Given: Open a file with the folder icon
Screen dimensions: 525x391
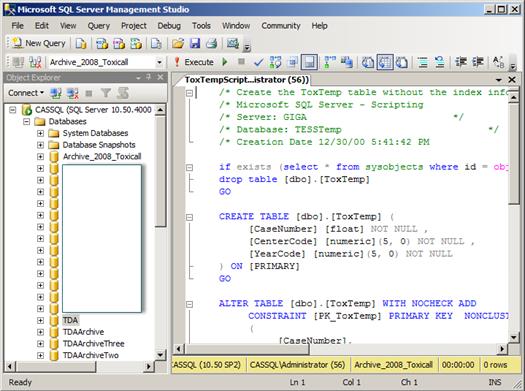Looking at the screenshot, I should click(178, 44).
